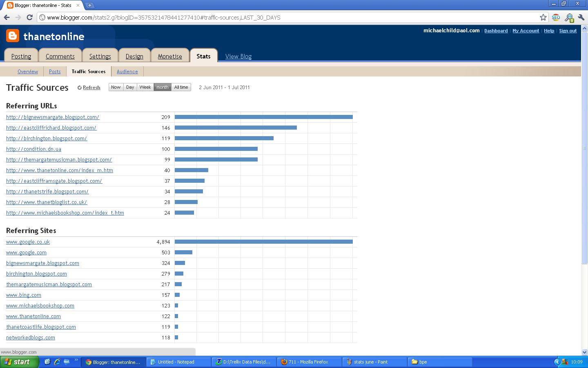Open the Chrome wrench settings menu
588x368 pixels.
(581, 18)
